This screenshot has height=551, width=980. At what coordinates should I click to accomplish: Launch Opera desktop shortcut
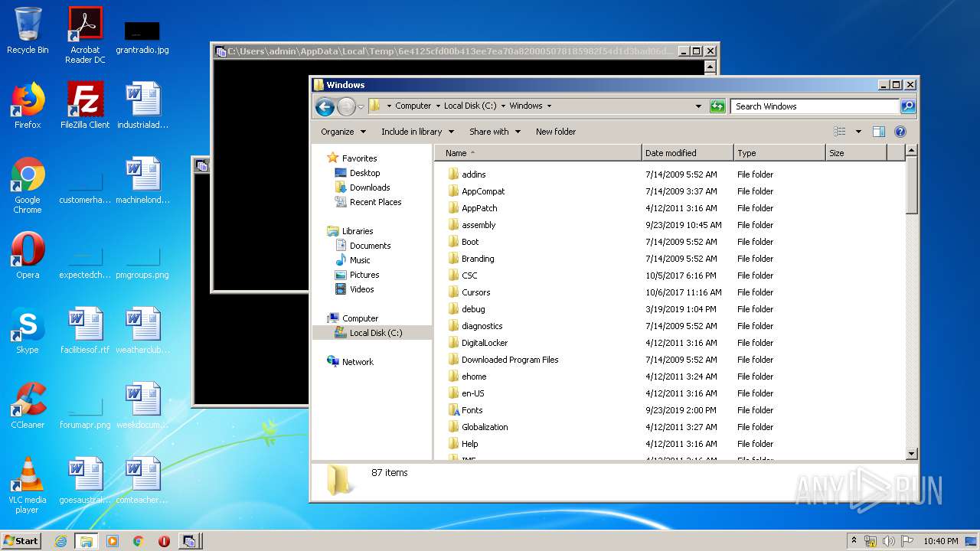pyautogui.click(x=28, y=256)
